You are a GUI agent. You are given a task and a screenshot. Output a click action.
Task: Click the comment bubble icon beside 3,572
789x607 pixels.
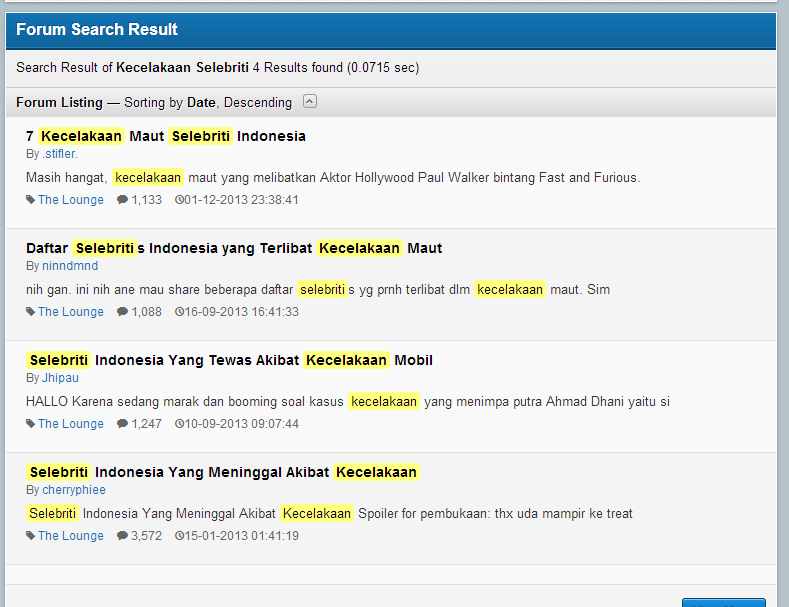pyautogui.click(x=122, y=536)
